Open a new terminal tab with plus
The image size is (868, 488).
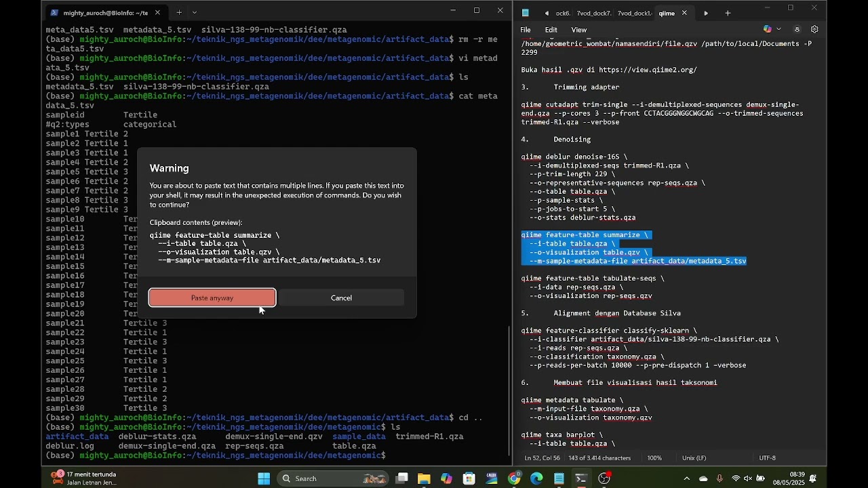179,12
